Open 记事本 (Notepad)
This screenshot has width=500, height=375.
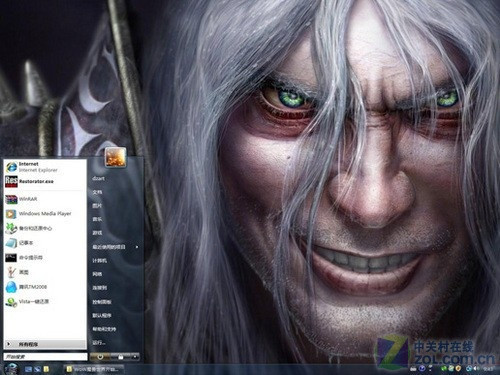coord(45,243)
